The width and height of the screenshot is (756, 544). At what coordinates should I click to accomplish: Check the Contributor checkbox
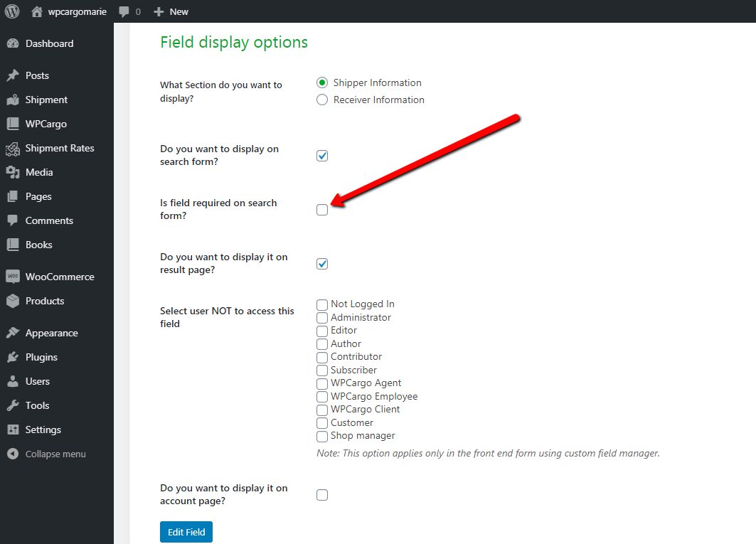(x=322, y=358)
